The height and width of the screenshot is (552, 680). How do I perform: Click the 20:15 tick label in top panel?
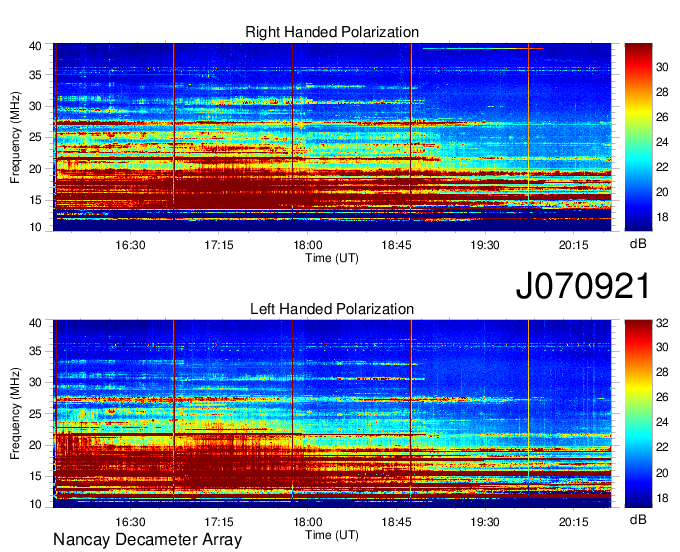point(573,245)
